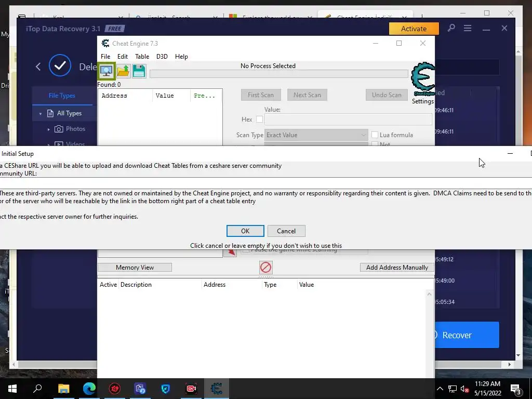Enable the Lua formula checkbox
The image size is (532, 399).
[x=375, y=135]
